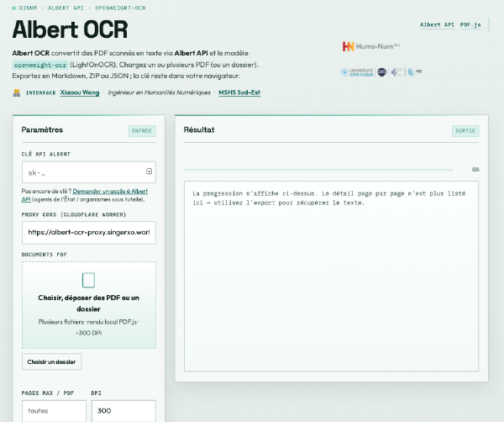Image resolution: width=504 pixels, height=422 pixels.
Task: Focus the DPI field showing 300
Action: coord(123,411)
